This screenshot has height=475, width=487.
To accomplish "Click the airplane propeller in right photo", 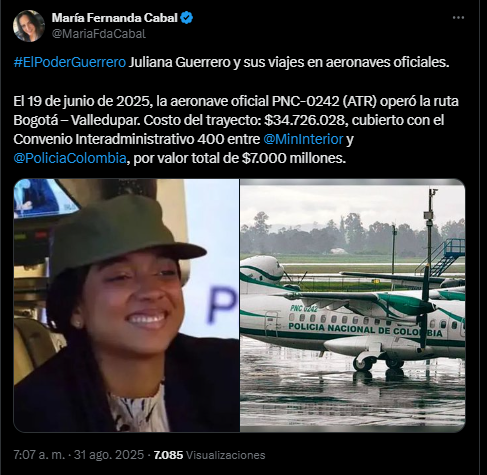I will pyautogui.click(x=425, y=307).
